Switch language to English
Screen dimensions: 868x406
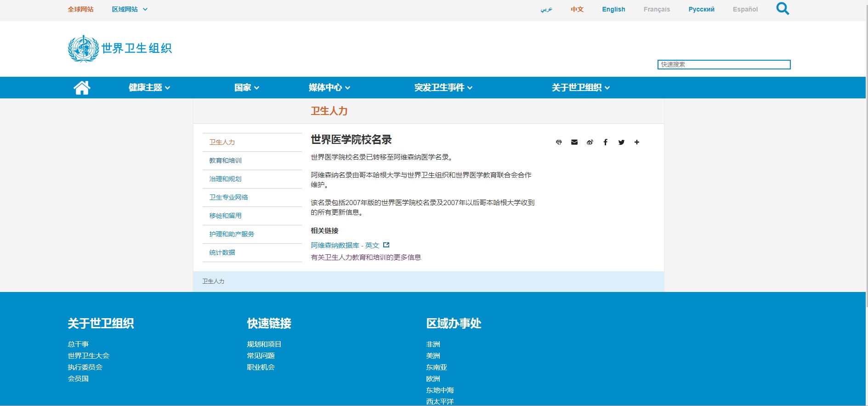pos(613,9)
